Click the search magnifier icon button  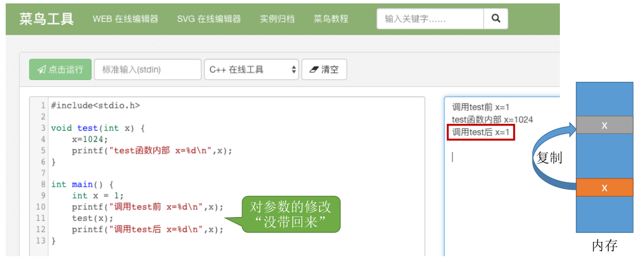pyautogui.click(x=496, y=19)
